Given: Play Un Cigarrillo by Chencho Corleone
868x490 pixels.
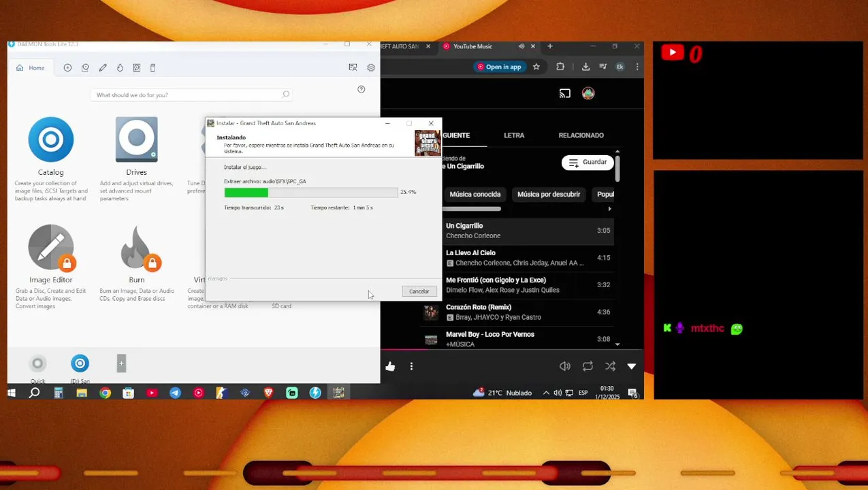Looking at the screenshot, I should click(517, 231).
